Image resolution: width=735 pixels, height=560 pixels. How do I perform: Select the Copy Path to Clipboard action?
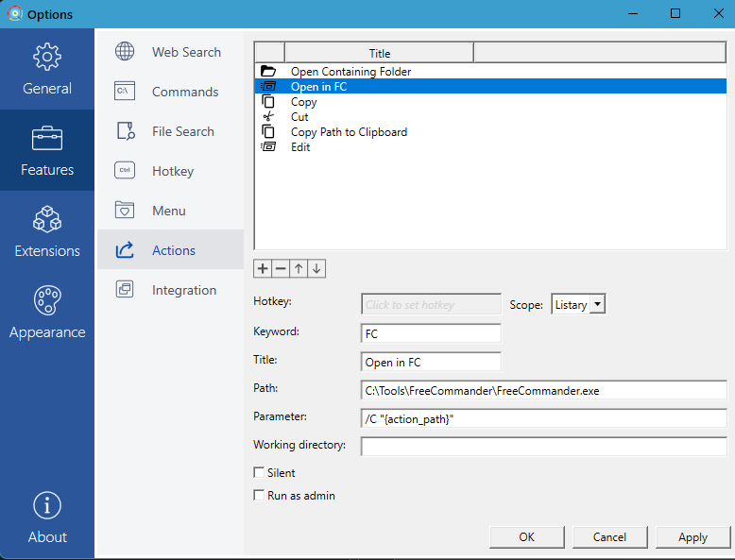[x=349, y=132]
